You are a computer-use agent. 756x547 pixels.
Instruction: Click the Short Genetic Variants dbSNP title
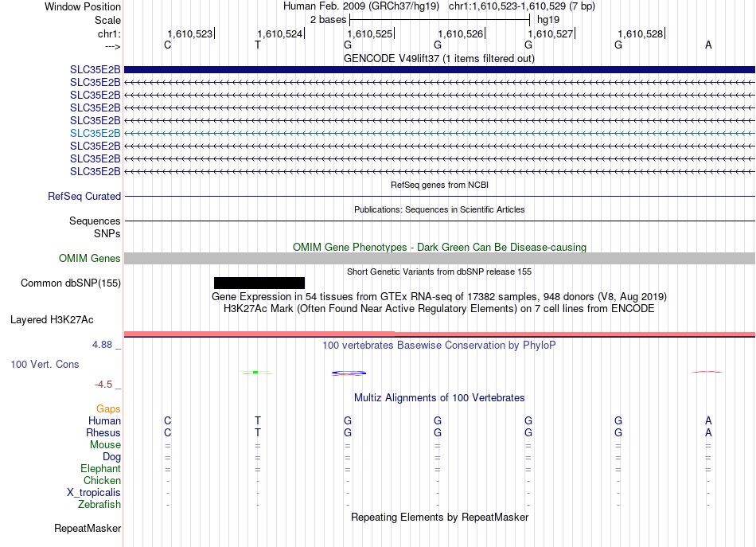[x=439, y=272]
